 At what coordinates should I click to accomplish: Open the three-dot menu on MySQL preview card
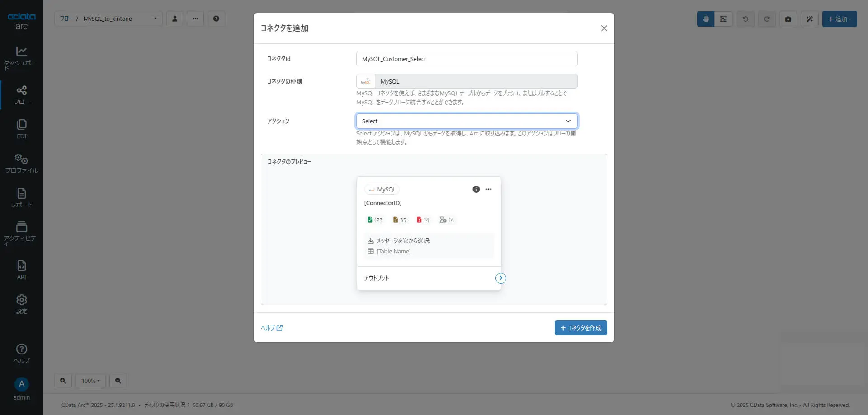pyautogui.click(x=488, y=189)
